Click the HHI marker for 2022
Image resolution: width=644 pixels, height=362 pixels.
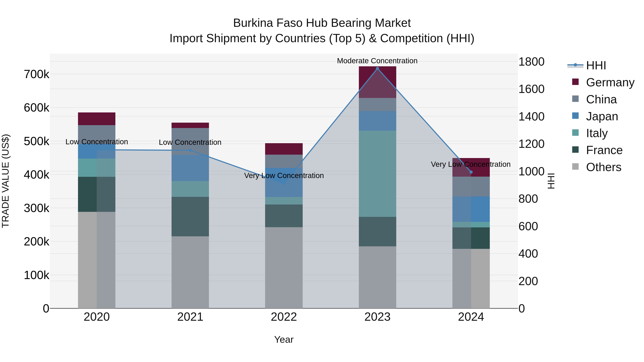coord(284,184)
